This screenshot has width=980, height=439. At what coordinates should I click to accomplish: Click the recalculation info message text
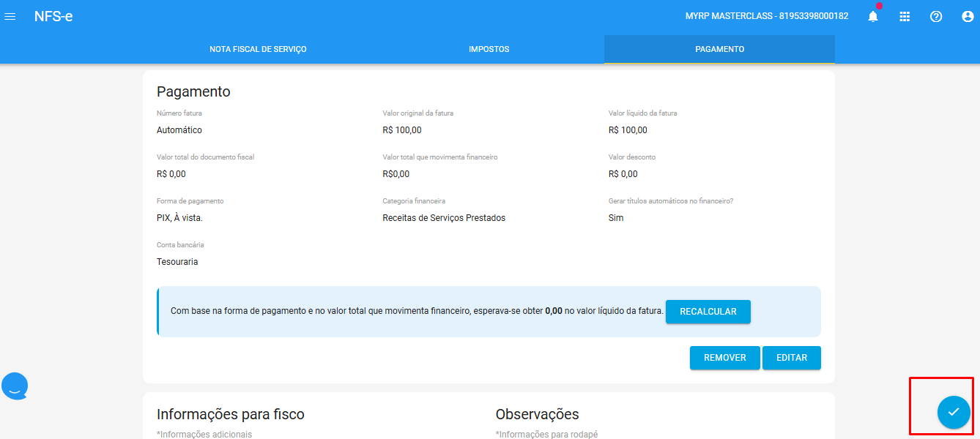pos(417,311)
